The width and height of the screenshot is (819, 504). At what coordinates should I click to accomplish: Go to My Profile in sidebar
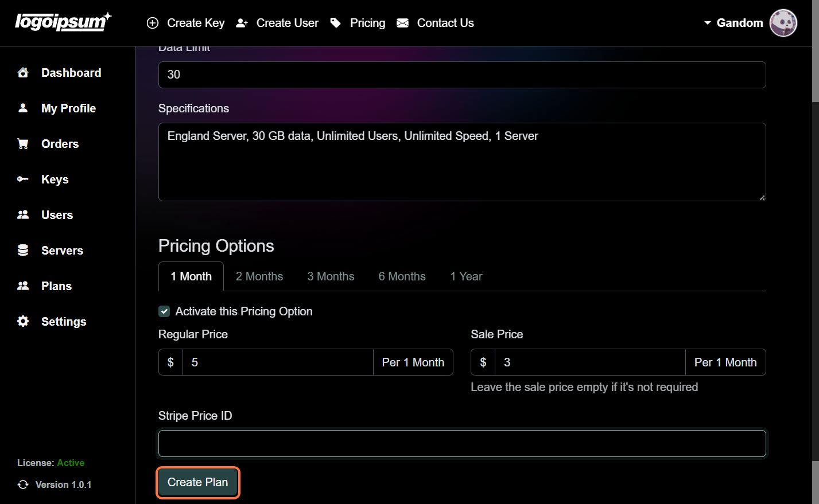68,108
